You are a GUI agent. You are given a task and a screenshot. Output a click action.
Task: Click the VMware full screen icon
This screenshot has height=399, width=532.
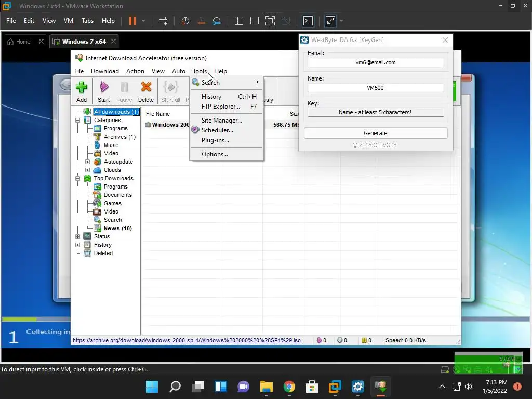pyautogui.click(x=270, y=21)
